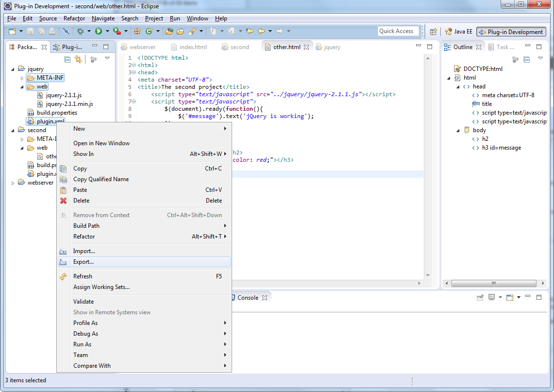Toggle Focus on Active Task in Outline

[515, 59]
